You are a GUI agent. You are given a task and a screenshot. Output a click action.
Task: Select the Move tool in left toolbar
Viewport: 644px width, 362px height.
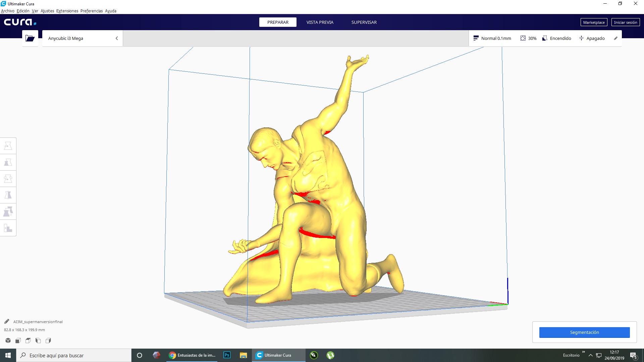click(8, 146)
